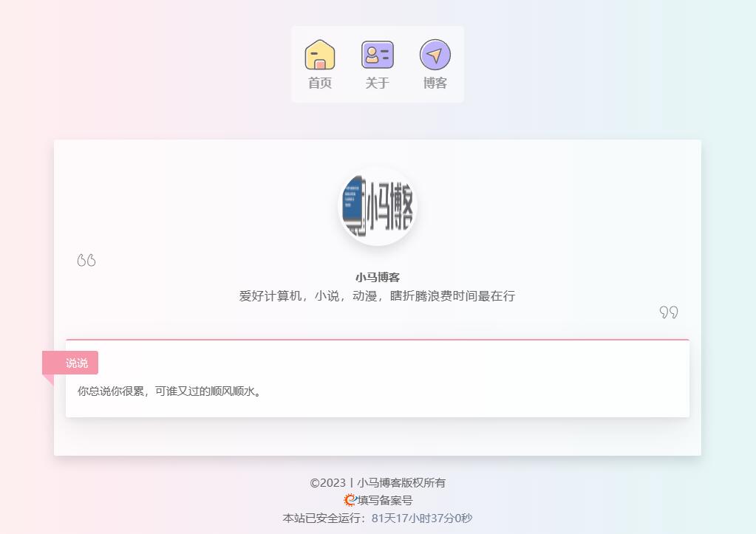Click the closing quotation mark icon
This screenshot has height=534, width=756.
click(669, 312)
